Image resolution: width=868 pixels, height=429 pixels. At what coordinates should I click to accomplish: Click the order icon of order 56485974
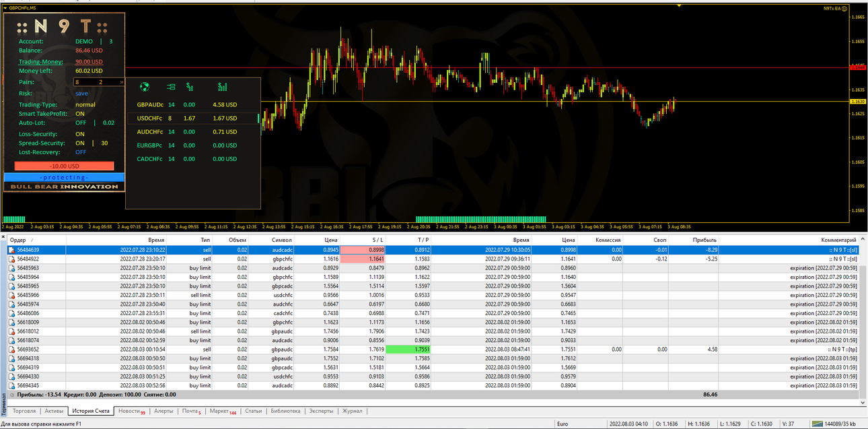[11, 304]
